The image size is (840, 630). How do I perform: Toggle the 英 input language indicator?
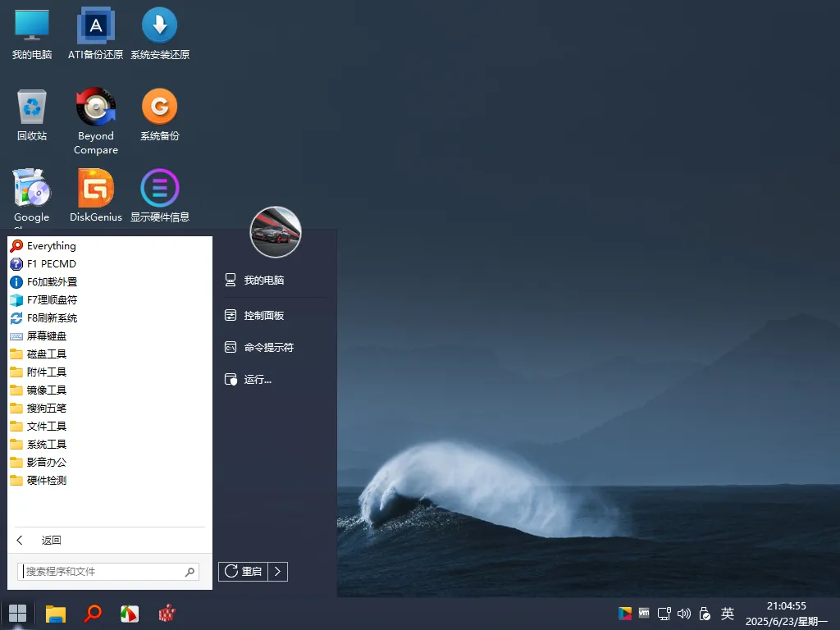pos(727,613)
